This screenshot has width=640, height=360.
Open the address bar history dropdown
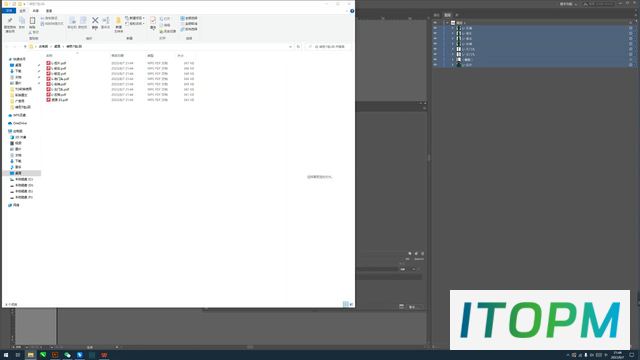(x=290, y=47)
